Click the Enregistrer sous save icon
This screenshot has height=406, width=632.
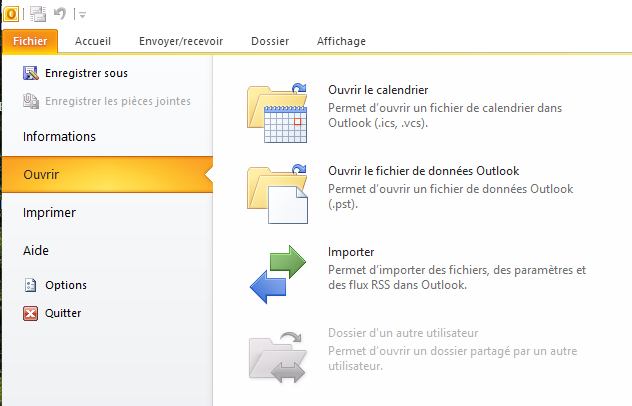click(x=30, y=73)
